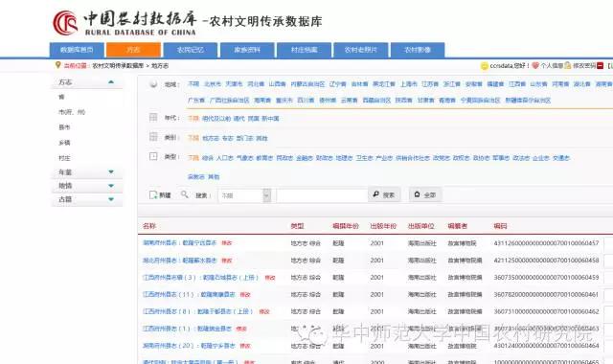This screenshot has height=364, width=613.
Task: Select 省 in the 方志 sidebar
Action: (61, 97)
